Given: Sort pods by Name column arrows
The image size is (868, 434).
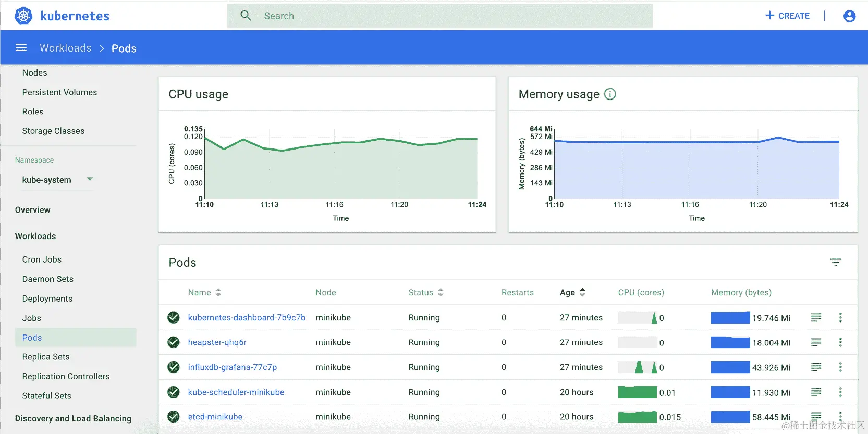Looking at the screenshot, I should tap(218, 292).
